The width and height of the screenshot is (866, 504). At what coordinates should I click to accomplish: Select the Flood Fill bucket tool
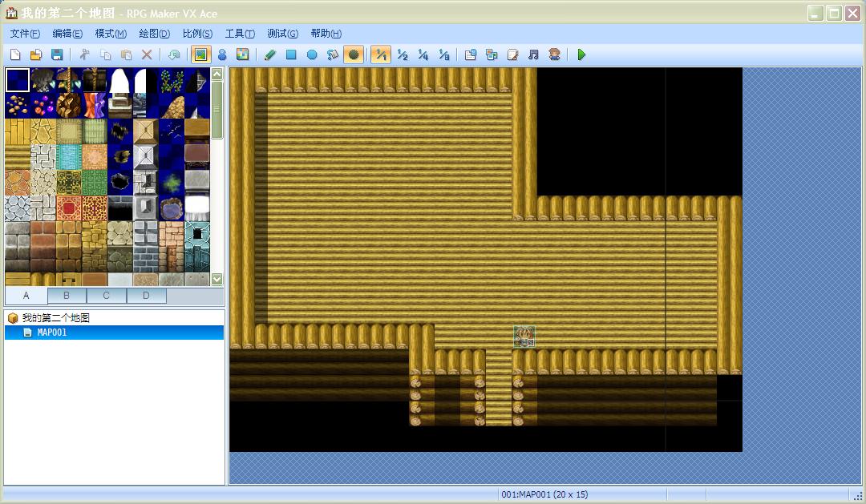click(x=333, y=54)
